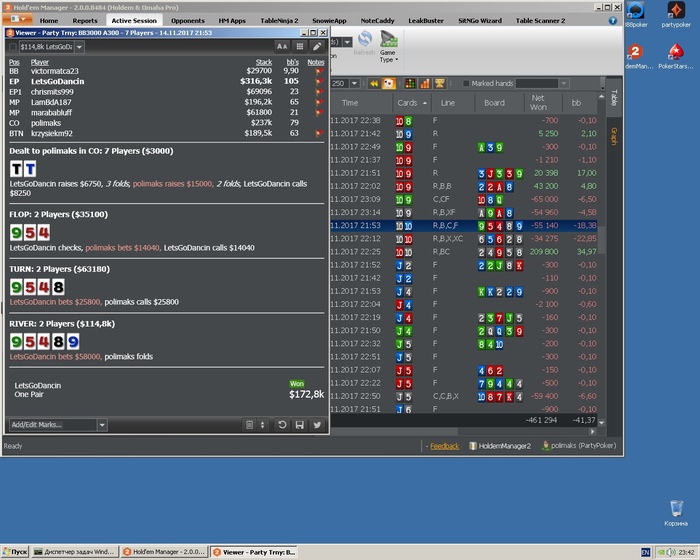Click the horizontal scrollbar right arrow
This screenshot has height=560, width=700.
592,431
